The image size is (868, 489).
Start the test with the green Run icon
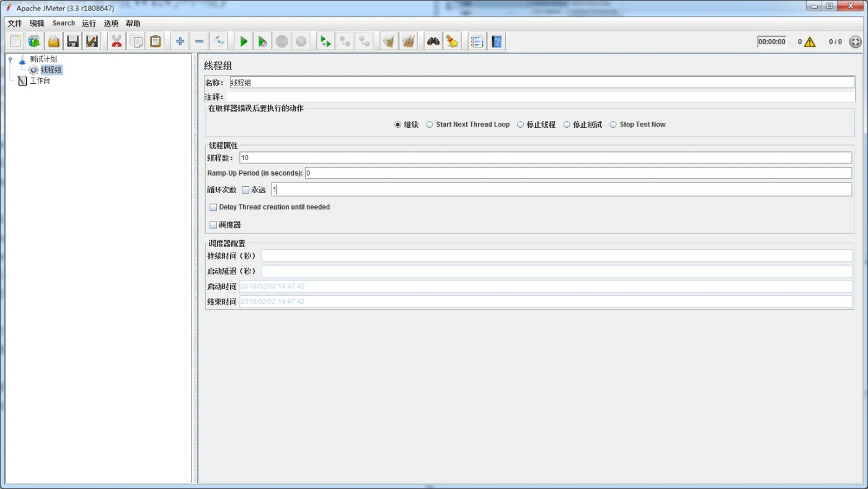coord(243,41)
